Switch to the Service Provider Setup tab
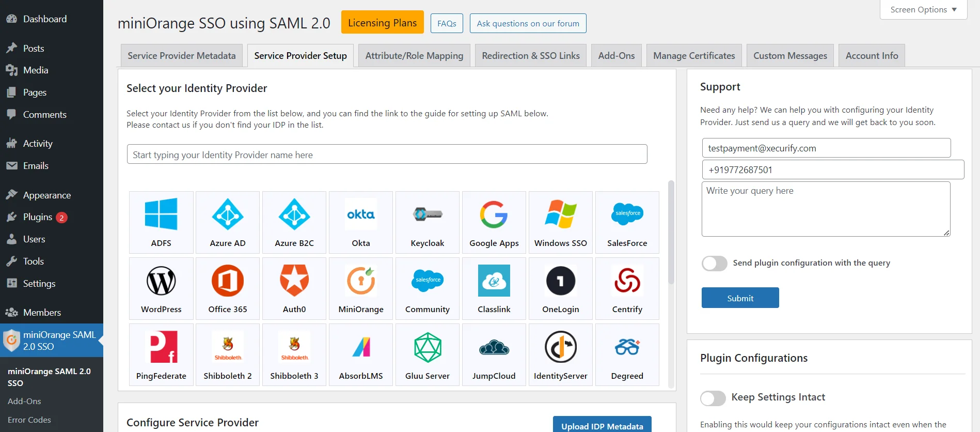Image resolution: width=980 pixels, height=432 pixels. (x=301, y=55)
